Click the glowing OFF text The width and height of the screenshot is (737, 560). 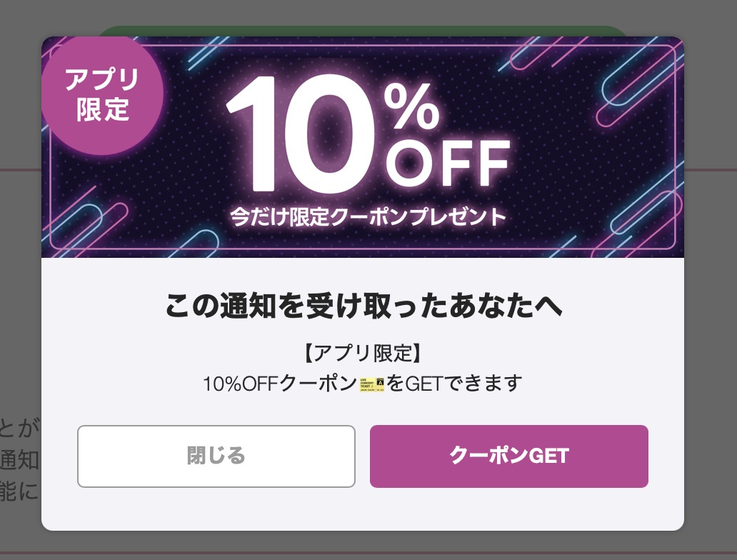[447, 163]
